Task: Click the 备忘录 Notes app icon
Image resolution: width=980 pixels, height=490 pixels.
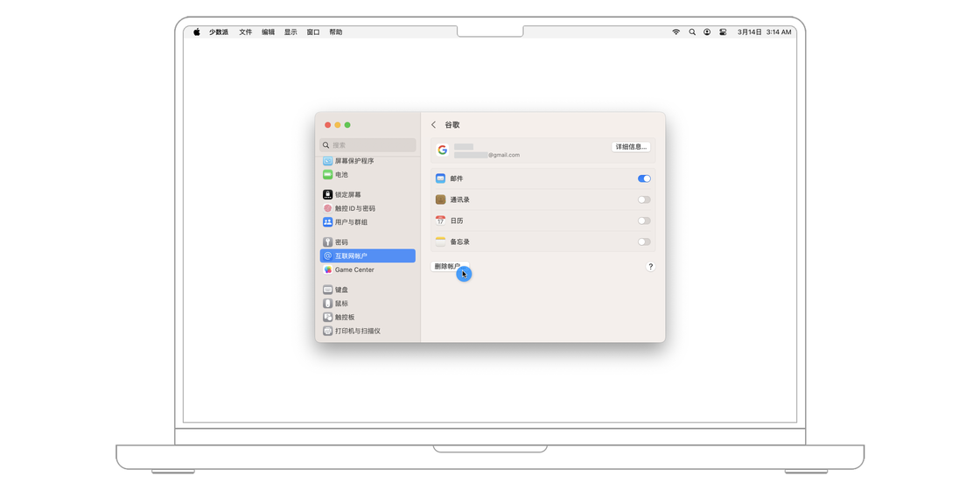Action: click(441, 241)
